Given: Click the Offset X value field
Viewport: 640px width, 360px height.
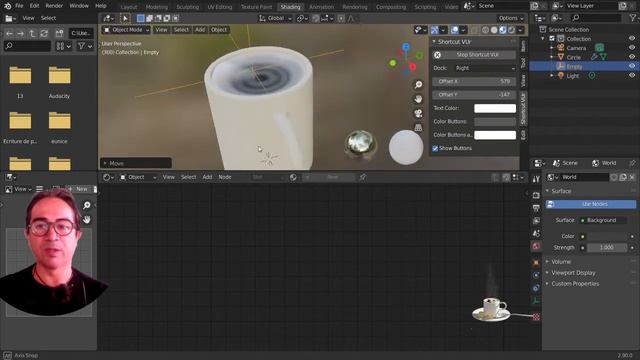Looking at the screenshot, I should click(473, 82).
